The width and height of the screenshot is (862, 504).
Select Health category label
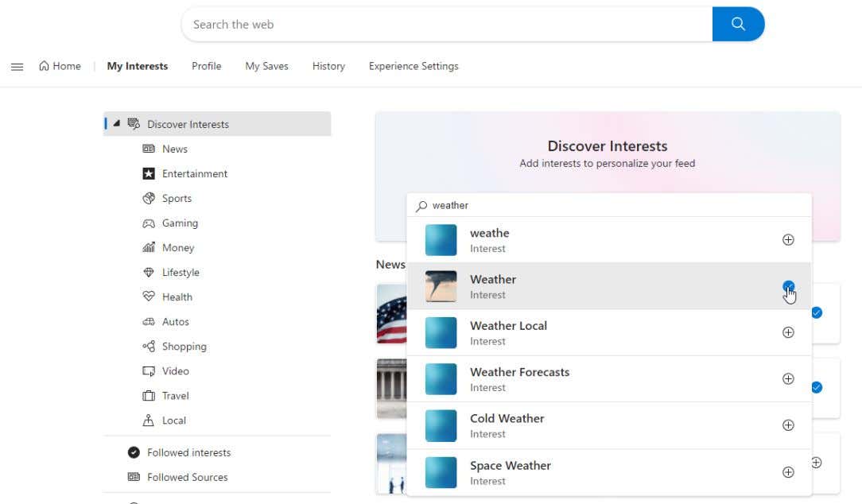point(177,297)
